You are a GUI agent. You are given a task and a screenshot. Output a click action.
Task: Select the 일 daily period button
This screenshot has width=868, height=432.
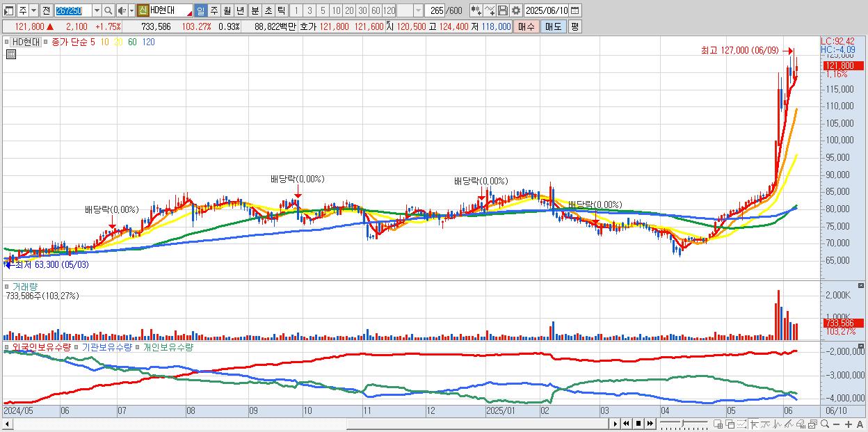(201, 10)
